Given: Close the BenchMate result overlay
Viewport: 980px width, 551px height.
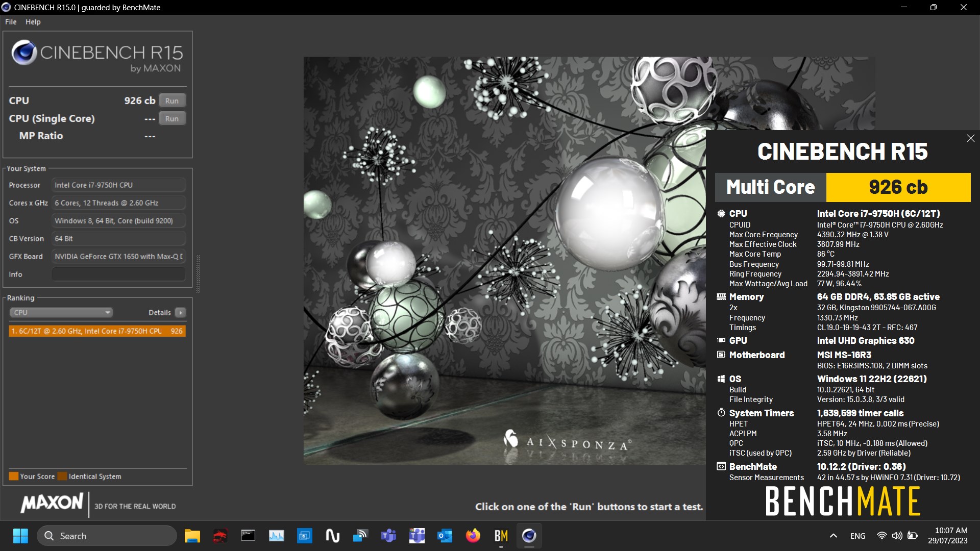Looking at the screenshot, I should click(970, 138).
